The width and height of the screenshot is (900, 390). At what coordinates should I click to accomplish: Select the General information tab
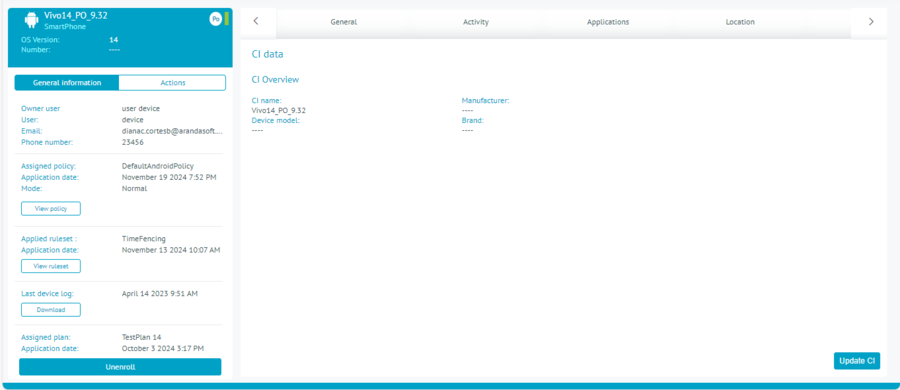[x=67, y=83]
